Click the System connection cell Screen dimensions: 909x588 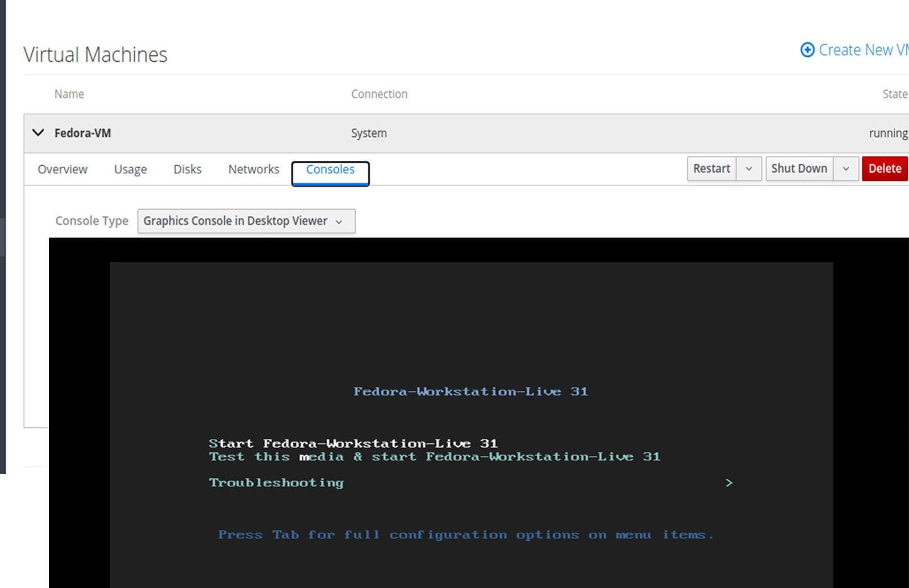pyautogui.click(x=369, y=133)
